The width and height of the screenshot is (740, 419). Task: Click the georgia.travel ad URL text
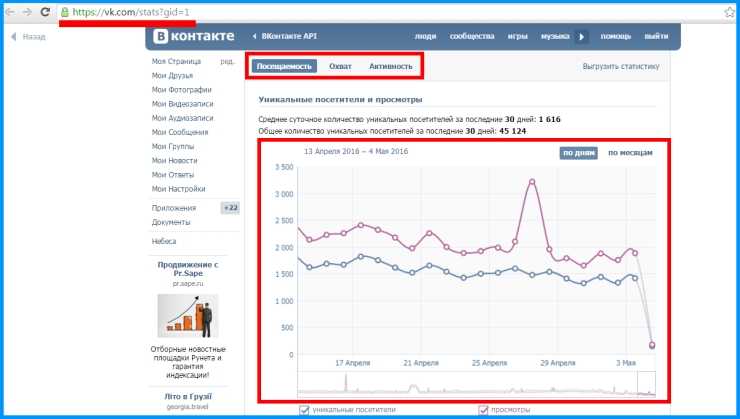point(188,407)
